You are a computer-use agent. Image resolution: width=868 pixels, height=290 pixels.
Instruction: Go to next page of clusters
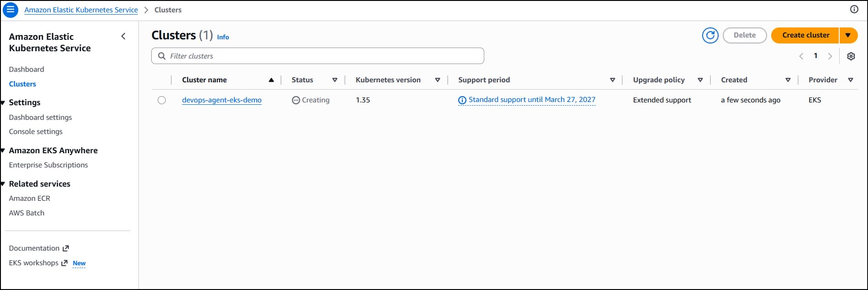click(830, 56)
